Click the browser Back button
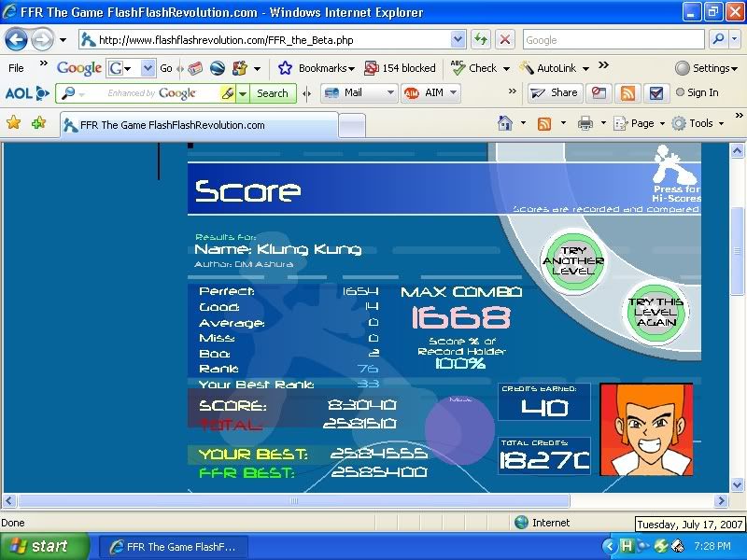 click(x=17, y=40)
